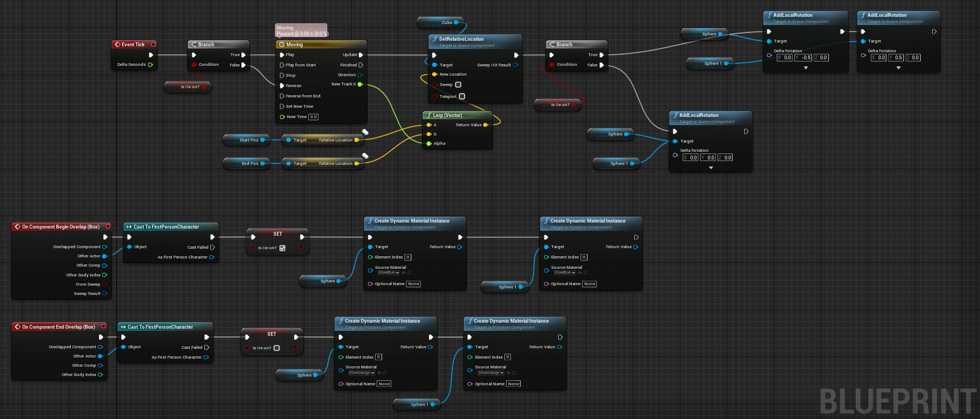The height and width of the screenshot is (419, 980).
Task: Click the Set New Time input pin
Action: point(282,106)
